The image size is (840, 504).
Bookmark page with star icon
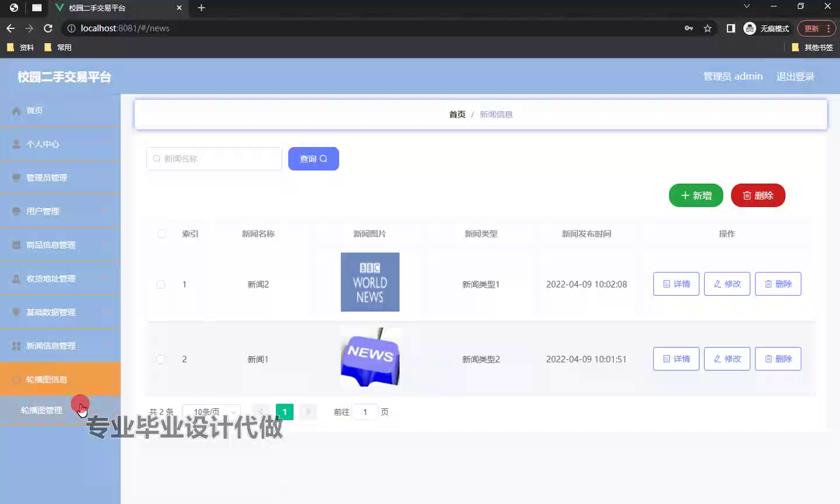[x=708, y=28]
